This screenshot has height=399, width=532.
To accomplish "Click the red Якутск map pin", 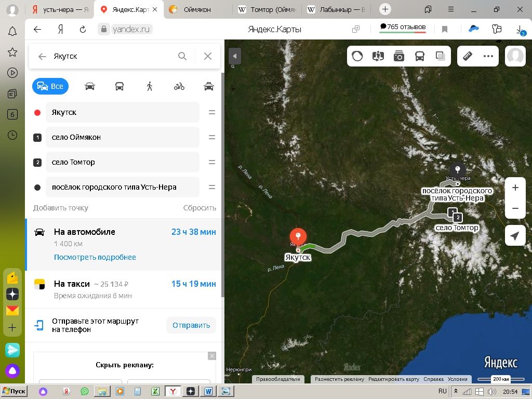I will pos(298,237).
